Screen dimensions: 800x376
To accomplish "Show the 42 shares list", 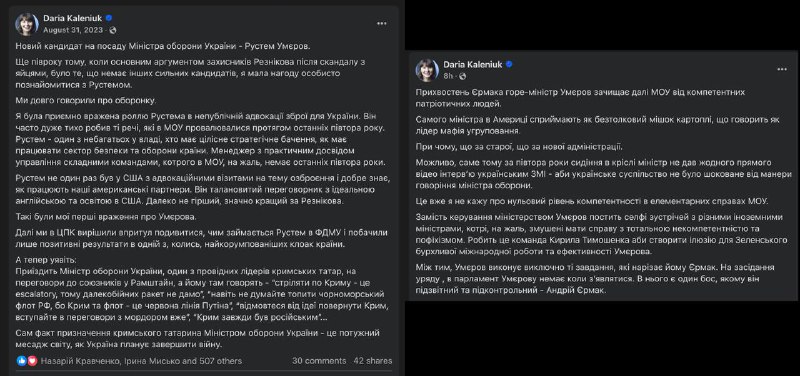I will click(x=373, y=361).
